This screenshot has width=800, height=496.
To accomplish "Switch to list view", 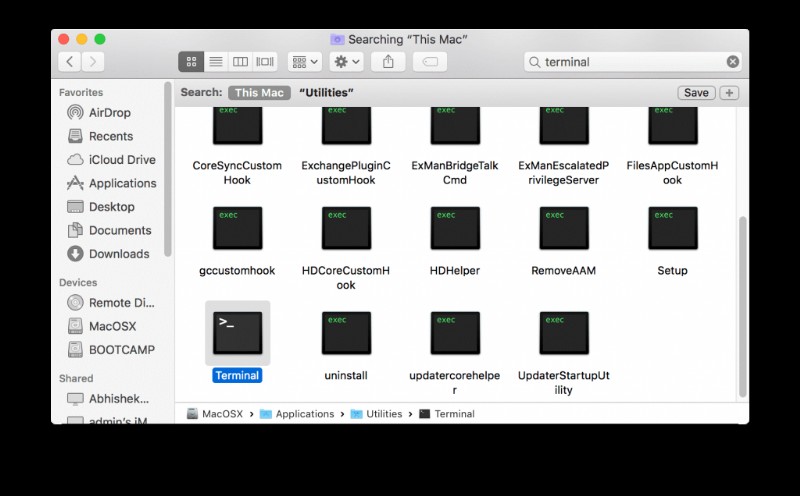I will 216,62.
